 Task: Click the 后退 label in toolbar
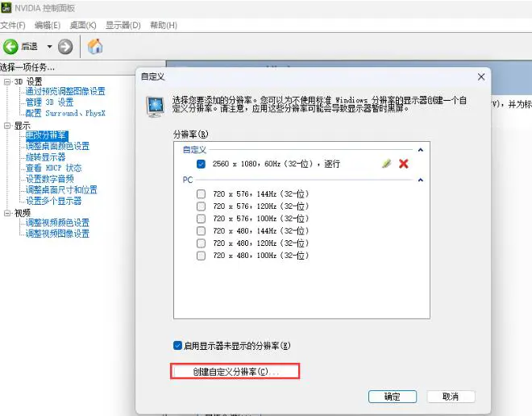[29, 47]
